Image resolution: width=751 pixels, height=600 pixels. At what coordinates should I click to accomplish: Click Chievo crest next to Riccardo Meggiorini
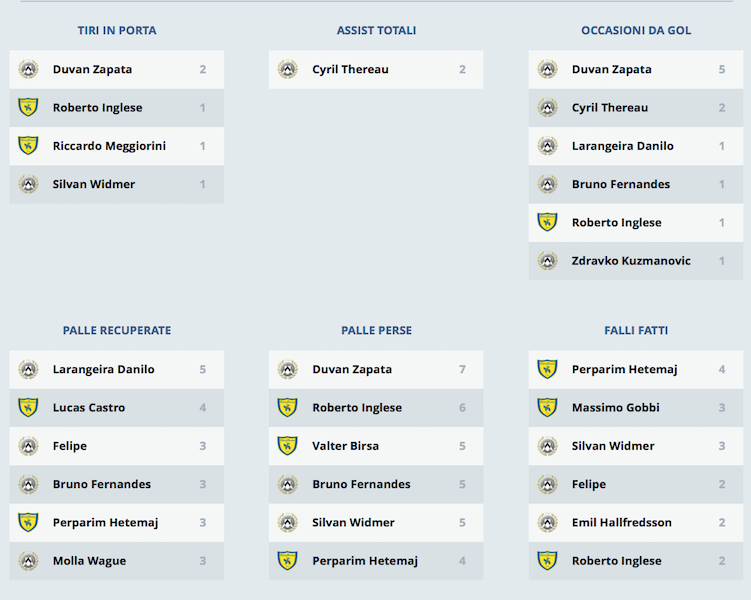pos(28,146)
